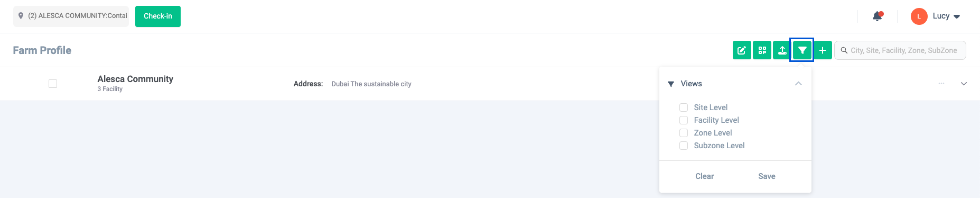Image resolution: width=980 pixels, height=198 pixels.
Task: Enable the Facility Level checkbox
Action: pos(684,120)
